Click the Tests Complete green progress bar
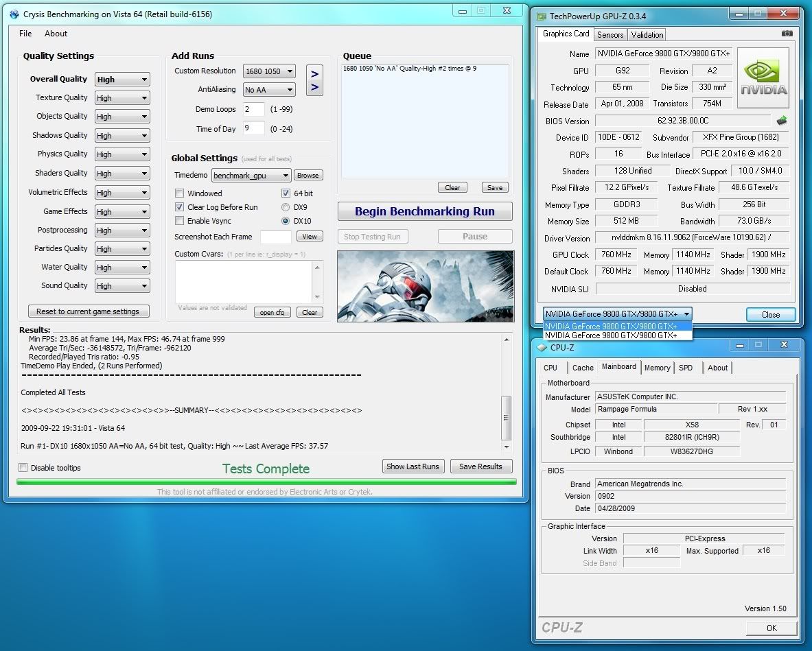 [266, 482]
